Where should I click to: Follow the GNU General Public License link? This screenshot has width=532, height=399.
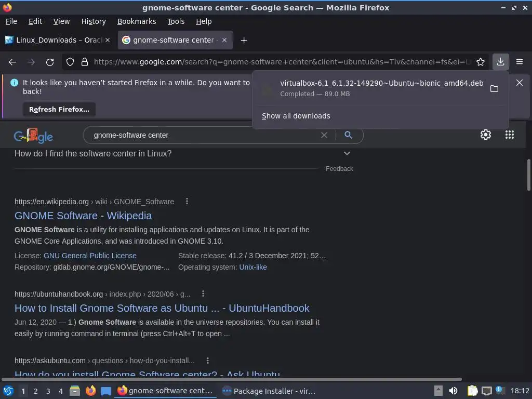[90, 256]
